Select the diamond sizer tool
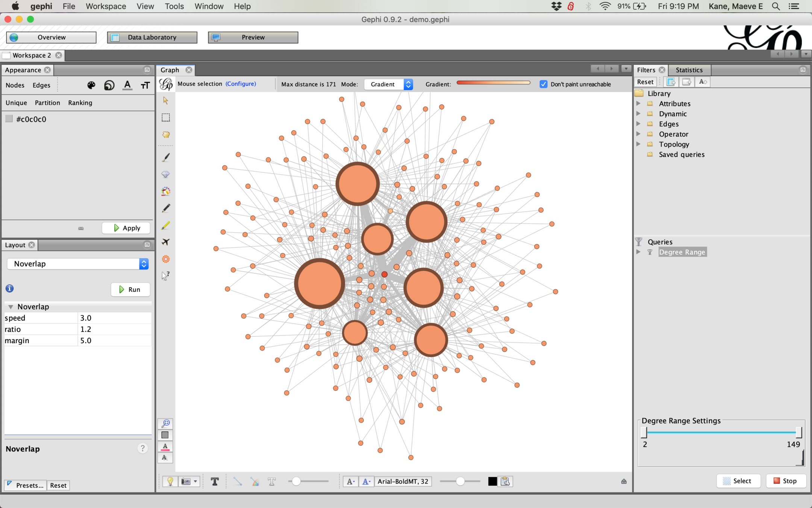812x508 pixels. coord(165,174)
